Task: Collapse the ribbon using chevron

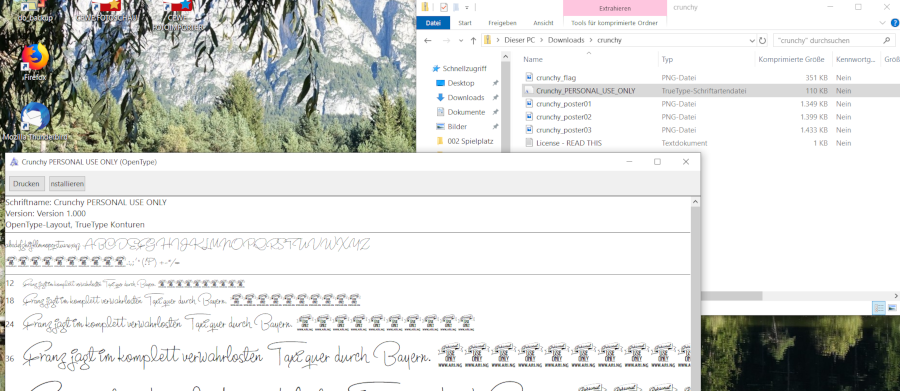Action: pyautogui.click(x=883, y=23)
